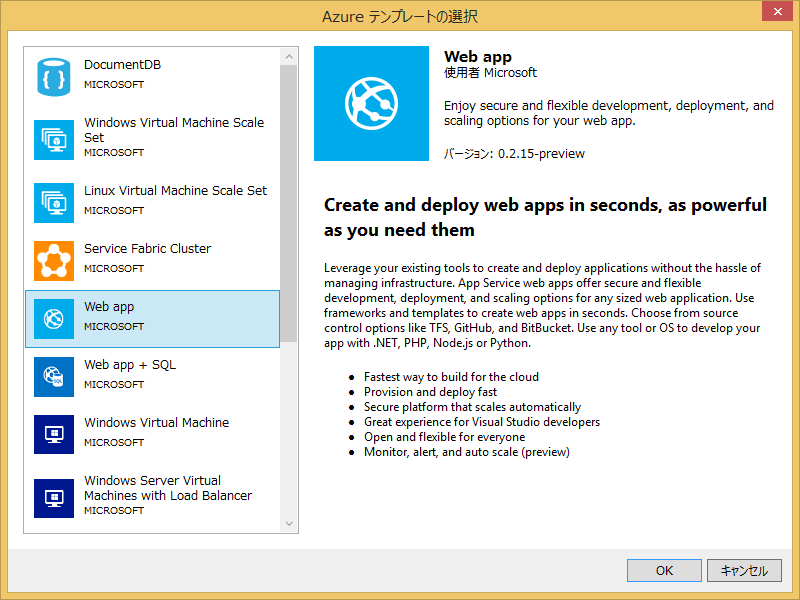Select the Web app + SQL icon
This screenshot has height=600, width=800.
54,377
